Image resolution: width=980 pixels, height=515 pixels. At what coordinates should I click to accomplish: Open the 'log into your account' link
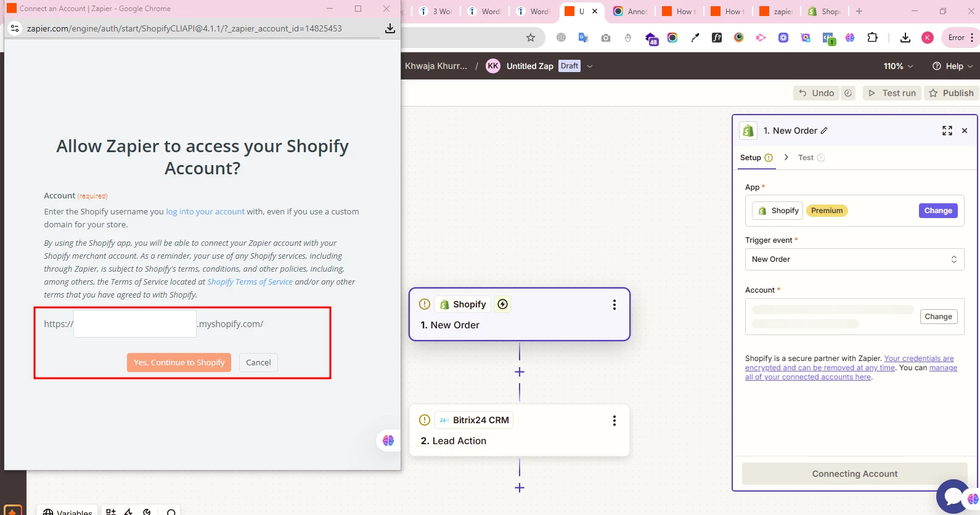pos(205,211)
